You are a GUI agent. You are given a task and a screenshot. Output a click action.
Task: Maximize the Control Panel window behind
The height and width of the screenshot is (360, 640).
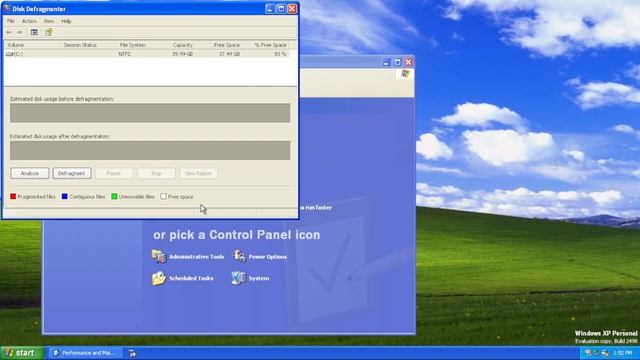click(397, 62)
